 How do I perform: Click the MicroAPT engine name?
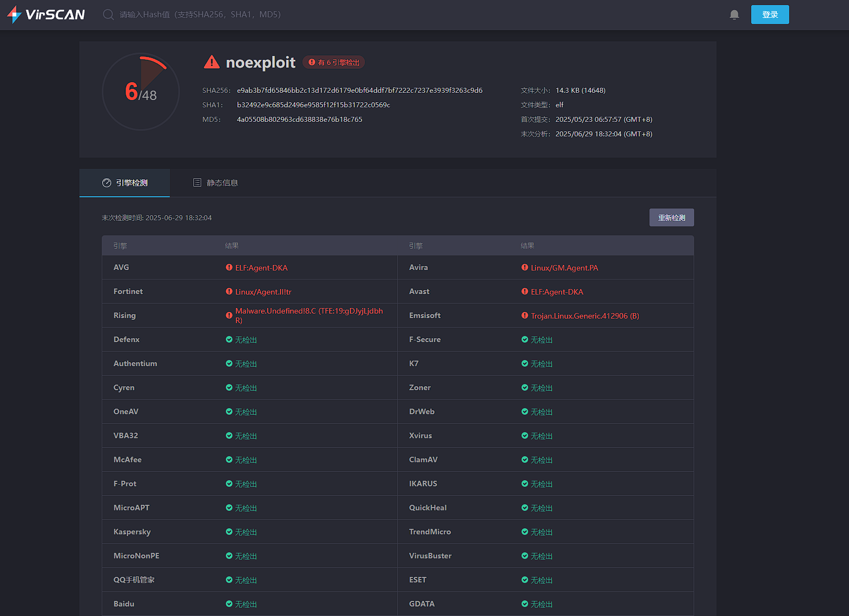(x=131, y=508)
